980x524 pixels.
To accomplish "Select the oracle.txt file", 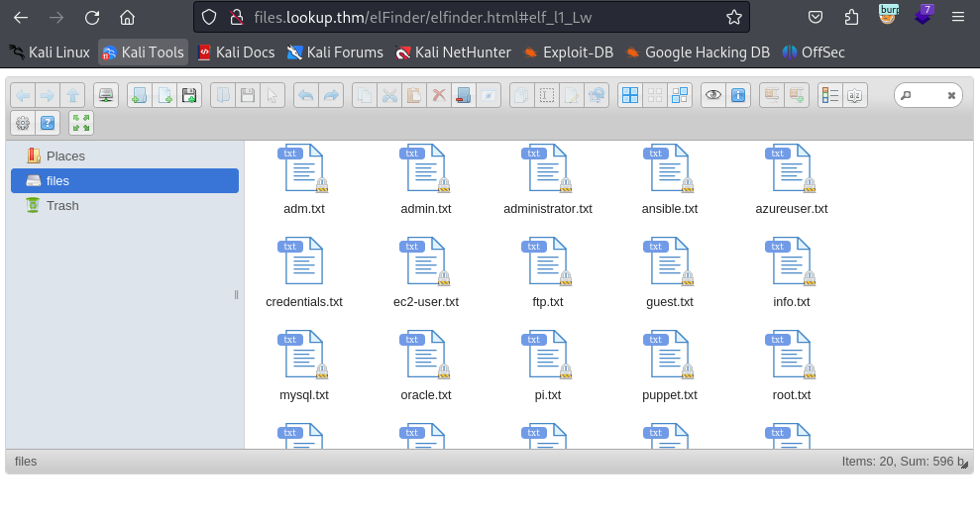I will [x=426, y=366].
